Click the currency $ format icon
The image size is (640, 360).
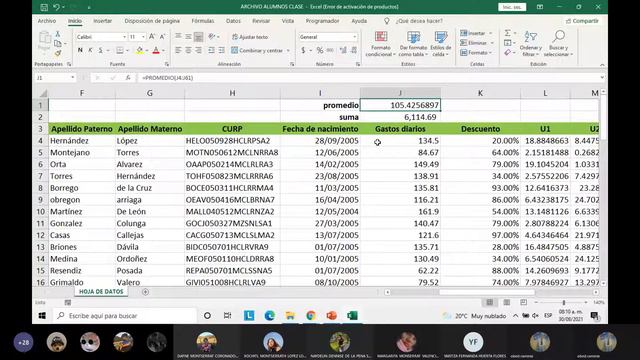pyautogui.click(x=303, y=50)
